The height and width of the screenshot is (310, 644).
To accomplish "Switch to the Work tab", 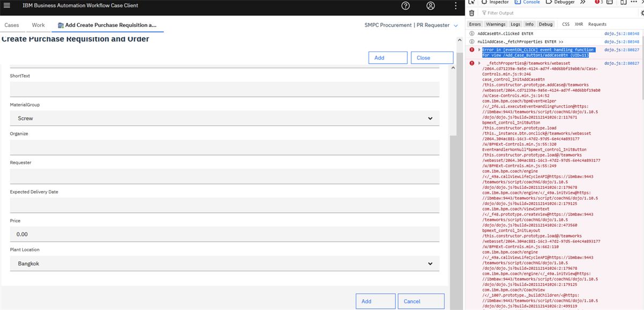I will (39, 25).
